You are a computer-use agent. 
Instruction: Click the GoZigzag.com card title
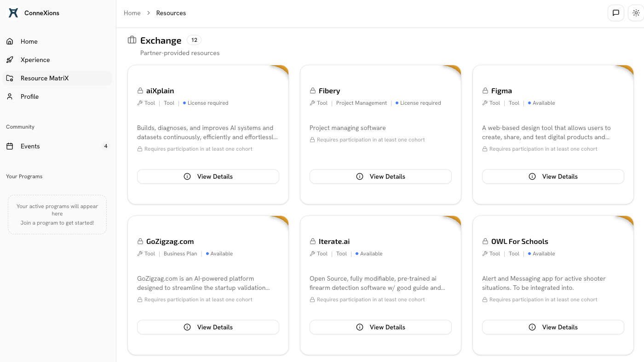click(170, 242)
